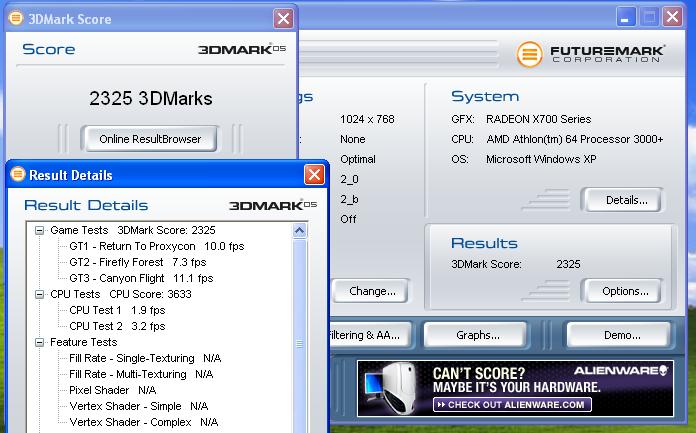Open the Graphs dialog

[x=476, y=335]
